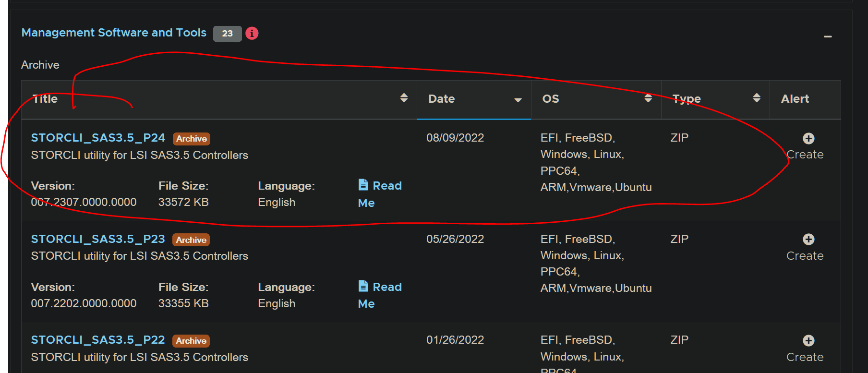Click the 23 item count badge
This screenshot has height=373, width=868.
pos(227,34)
